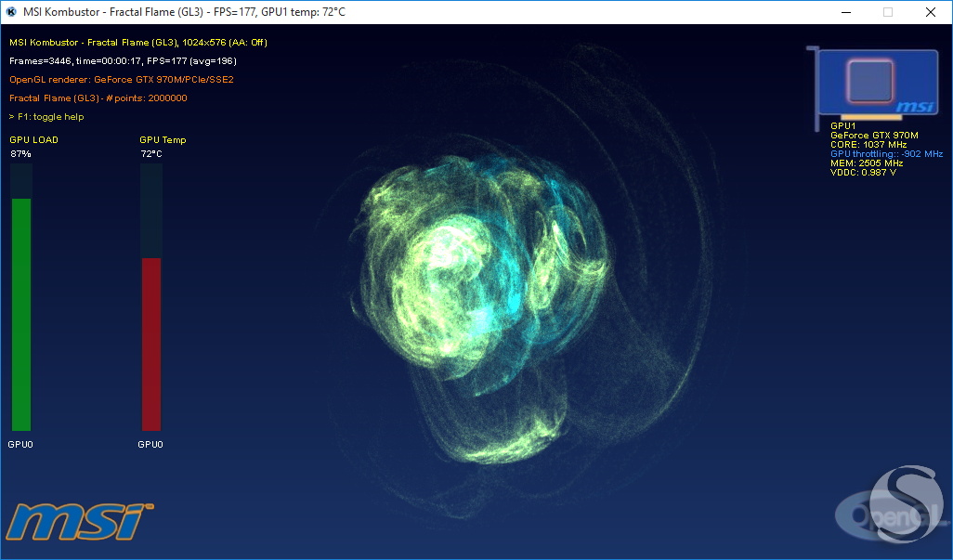
Task: Click the "Frames=3446, time=00:00:17" line
Action: click(124, 60)
